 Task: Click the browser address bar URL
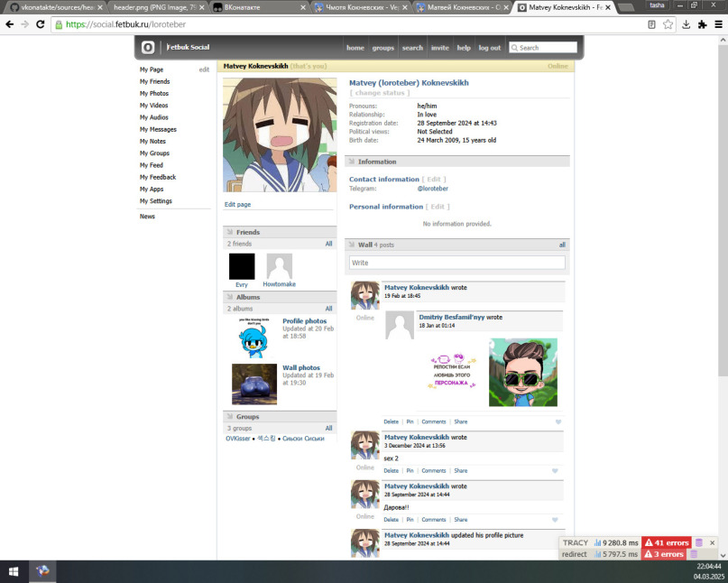point(125,24)
